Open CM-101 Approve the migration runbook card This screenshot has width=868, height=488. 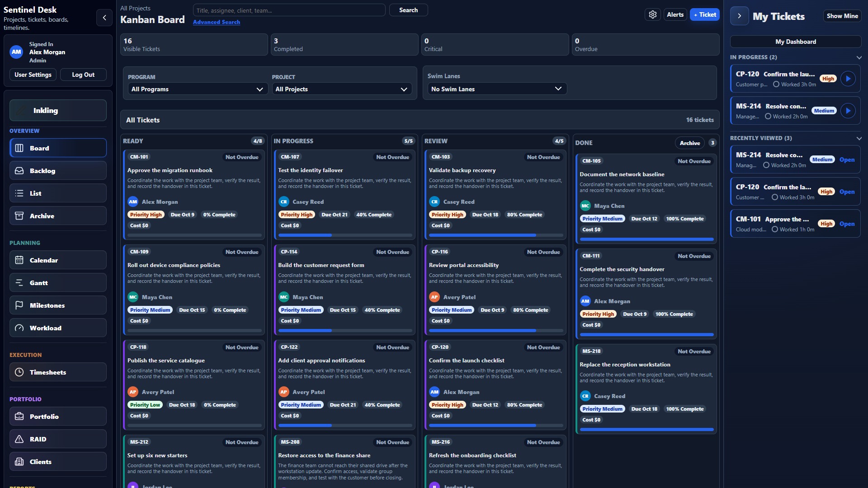(193, 195)
